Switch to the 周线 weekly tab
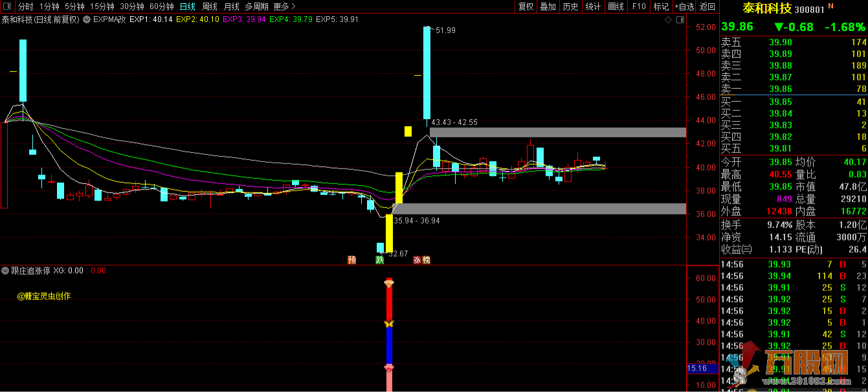Viewport: 868px width, 392px height. pyautogui.click(x=209, y=6)
